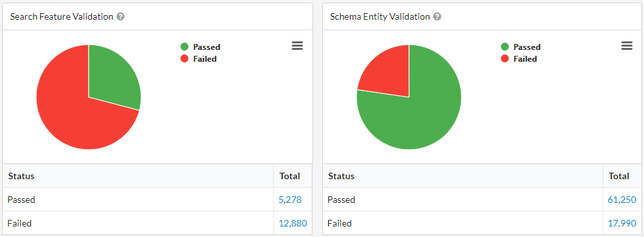Image resolution: width=644 pixels, height=237 pixels.
Task: Open the 5,278 passed total link
Action: pyautogui.click(x=290, y=200)
